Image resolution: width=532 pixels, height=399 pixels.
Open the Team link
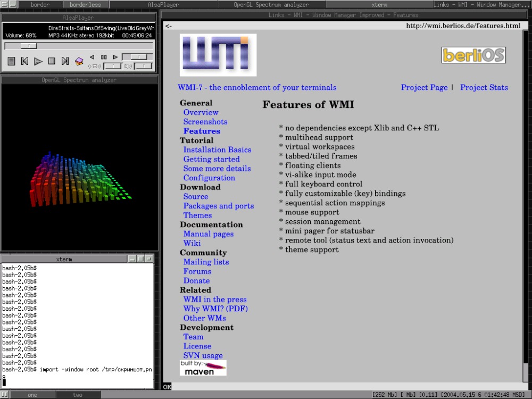(x=194, y=337)
